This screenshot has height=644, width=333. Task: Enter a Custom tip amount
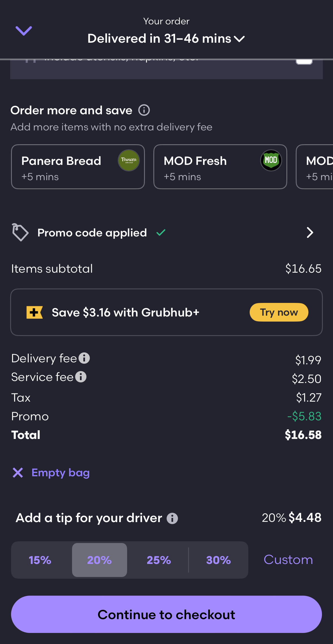288,560
